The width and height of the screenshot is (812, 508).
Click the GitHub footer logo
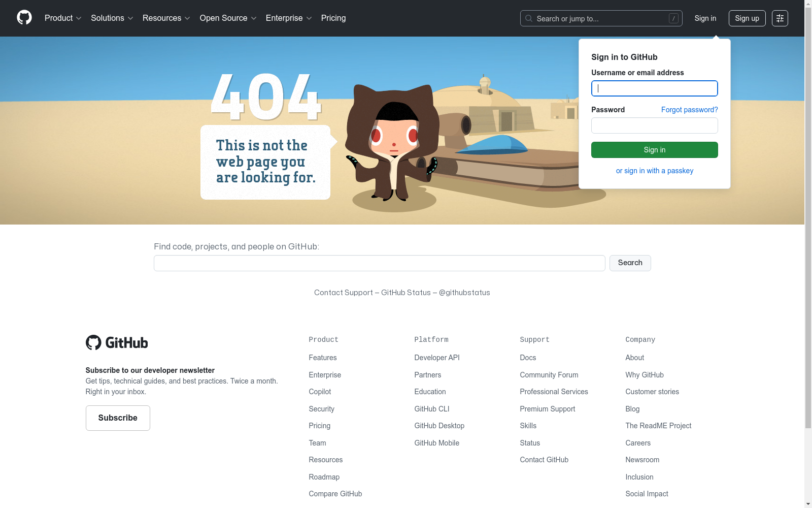coord(117,342)
